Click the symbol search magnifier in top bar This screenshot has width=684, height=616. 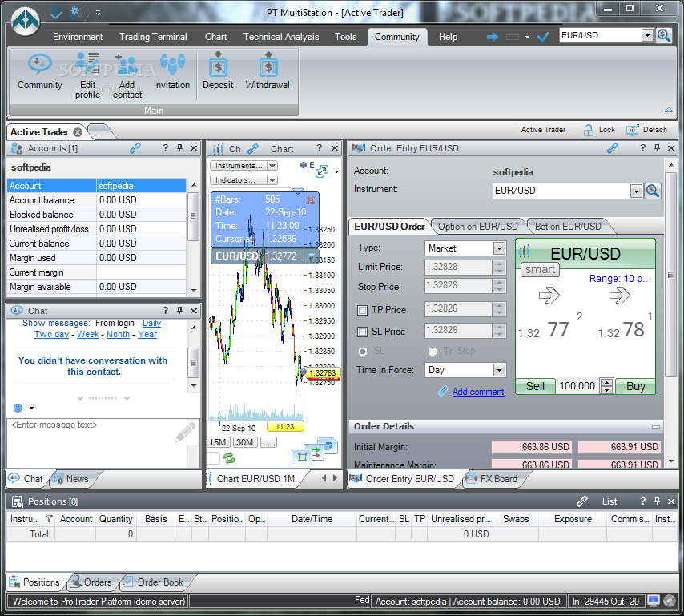point(664,35)
